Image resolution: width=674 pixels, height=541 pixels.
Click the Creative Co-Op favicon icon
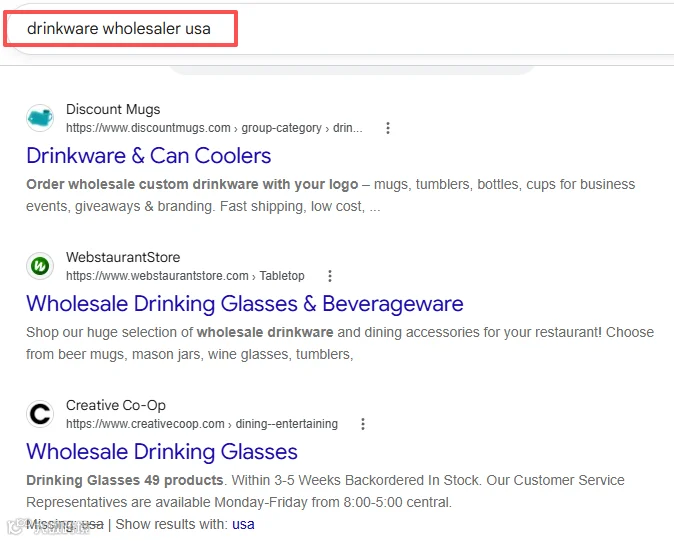pyautogui.click(x=40, y=414)
